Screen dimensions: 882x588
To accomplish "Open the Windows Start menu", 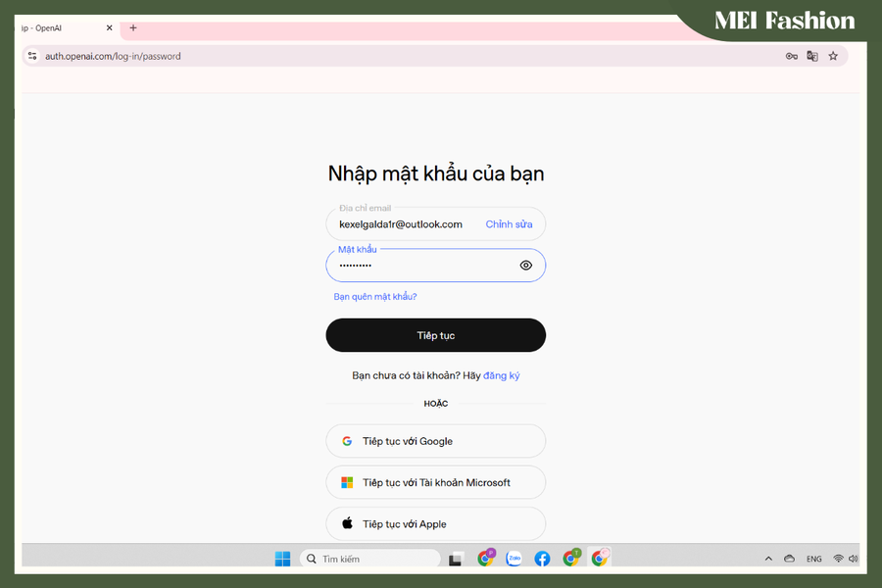I will [282, 559].
